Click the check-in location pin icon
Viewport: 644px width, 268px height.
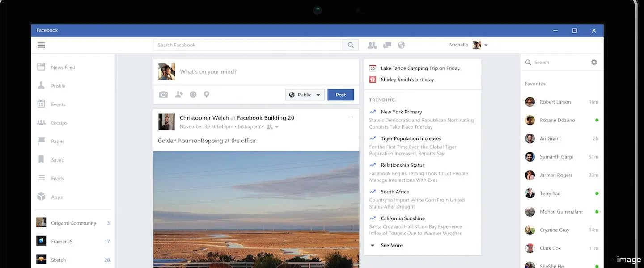pos(206,94)
